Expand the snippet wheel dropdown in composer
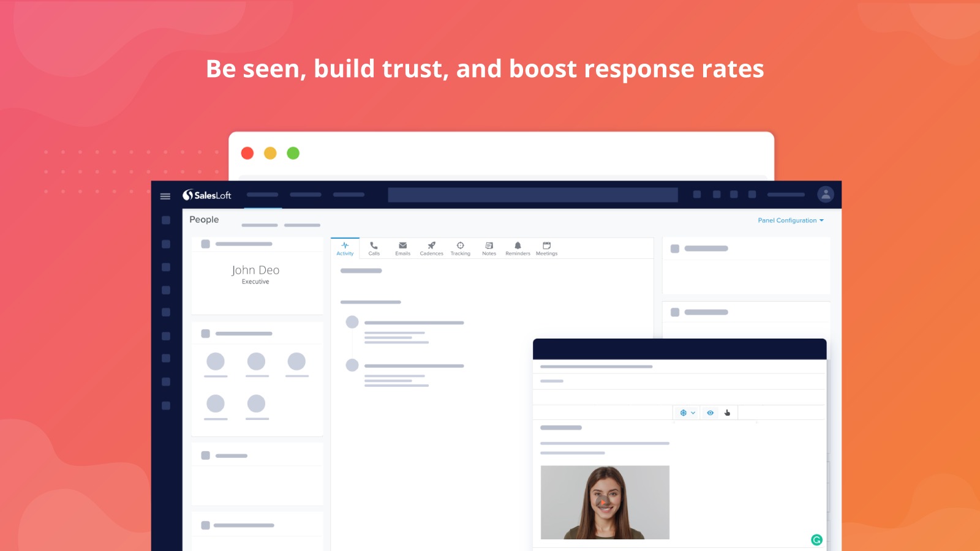The image size is (980, 551). pyautogui.click(x=687, y=413)
